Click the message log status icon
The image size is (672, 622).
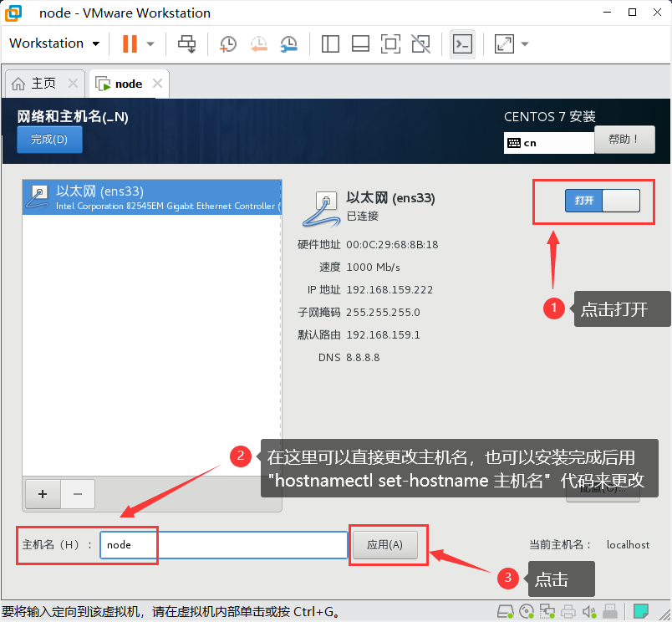click(641, 610)
